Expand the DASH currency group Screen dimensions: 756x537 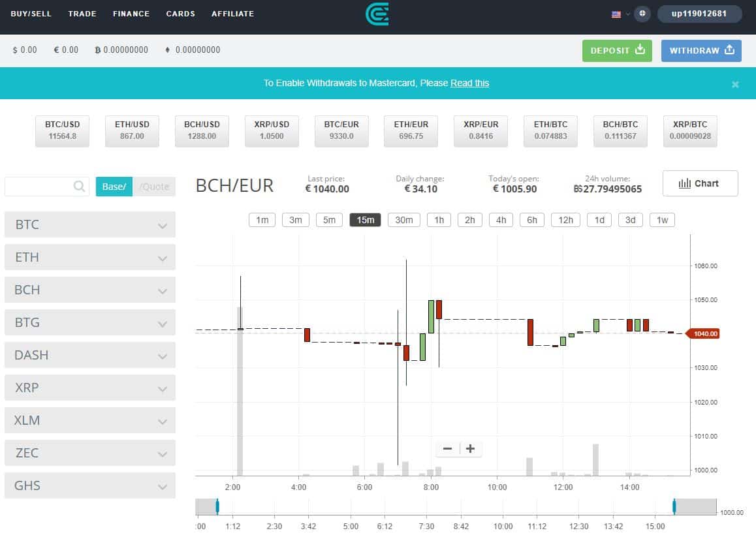[89, 355]
